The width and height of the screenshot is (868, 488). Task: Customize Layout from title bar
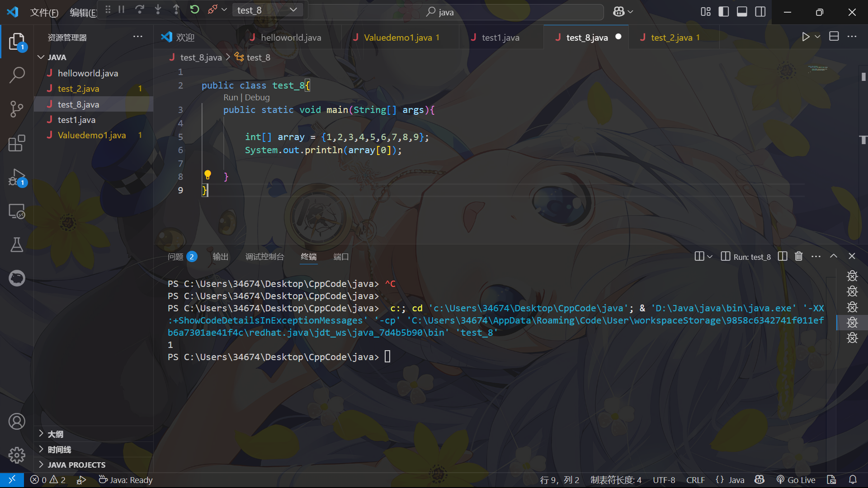pos(706,12)
